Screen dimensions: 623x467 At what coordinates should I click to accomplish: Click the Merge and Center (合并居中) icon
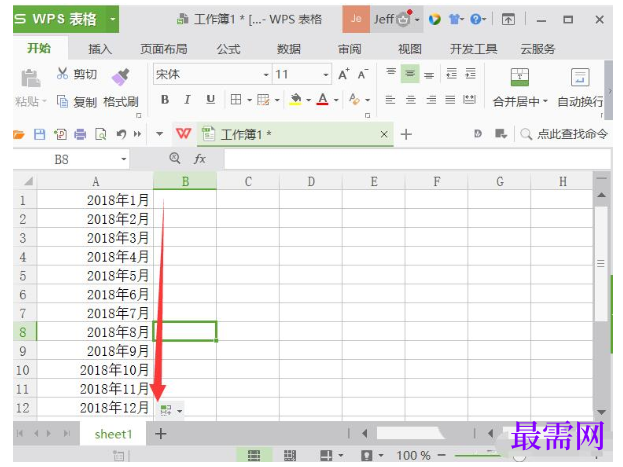[520, 77]
